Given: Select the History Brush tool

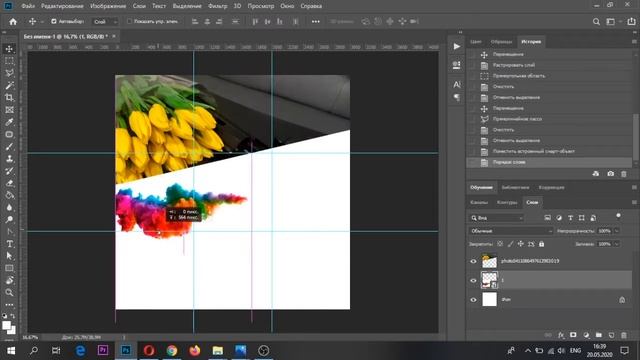Looking at the screenshot, I should (9, 171).
